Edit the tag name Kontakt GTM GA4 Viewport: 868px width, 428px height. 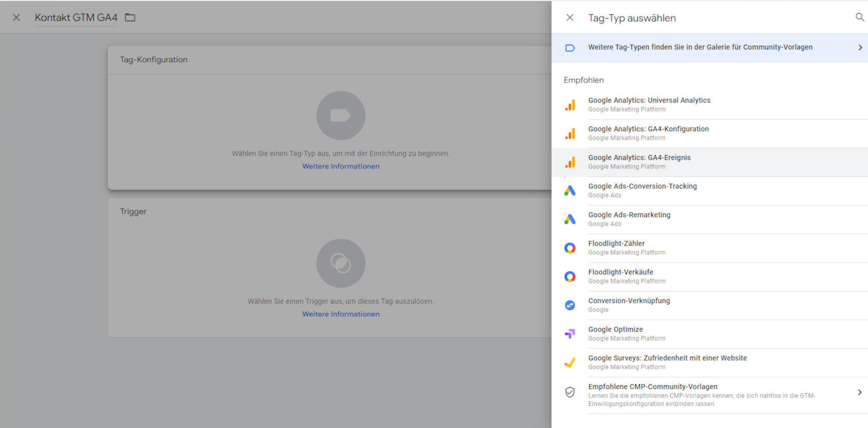[76, 18]
